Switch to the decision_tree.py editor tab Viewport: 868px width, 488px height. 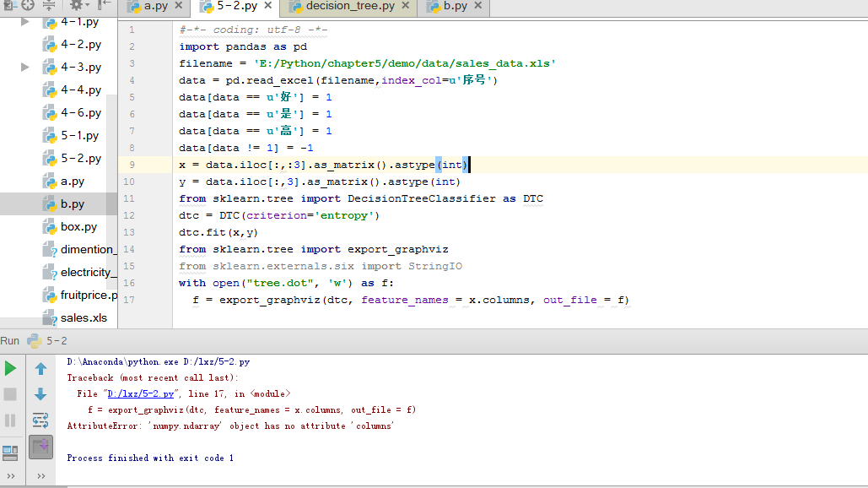pyautogui.click(x=350, y=7)
